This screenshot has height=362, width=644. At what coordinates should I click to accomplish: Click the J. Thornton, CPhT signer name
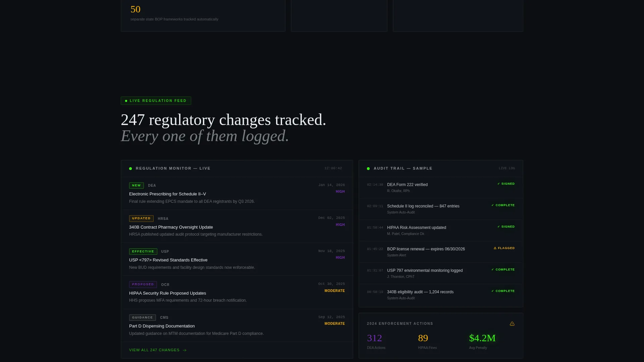coord(401,277)
